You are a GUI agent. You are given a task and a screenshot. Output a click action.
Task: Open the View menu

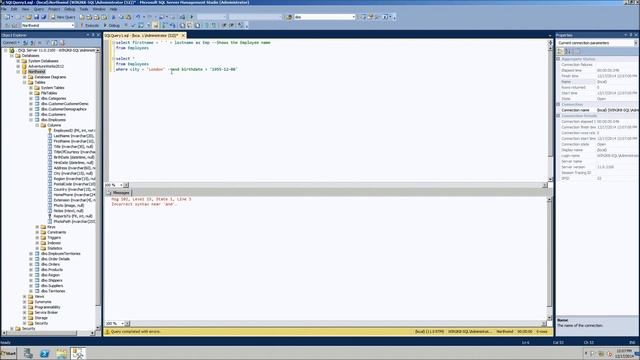coord(25,9)
